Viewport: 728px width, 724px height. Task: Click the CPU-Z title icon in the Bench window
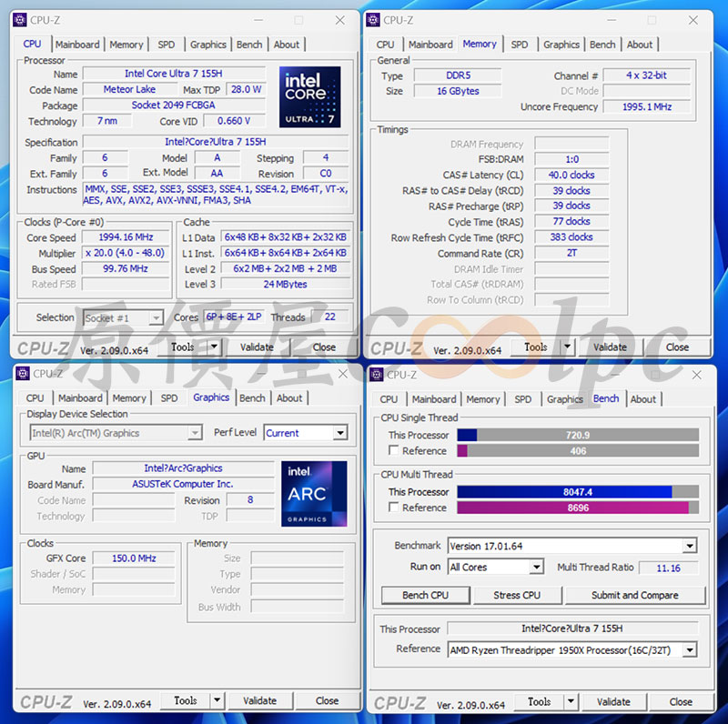click(x=377, y=375)
